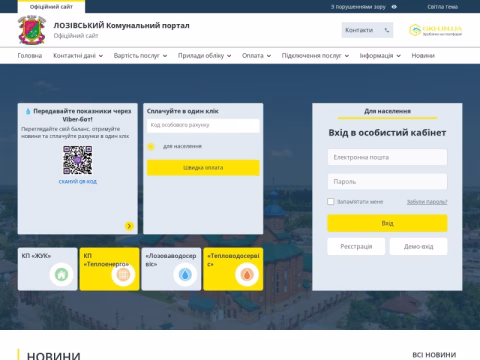
Task: Open 'ВСІ НОВИНИ' link
Action: [x=434, y=355]
